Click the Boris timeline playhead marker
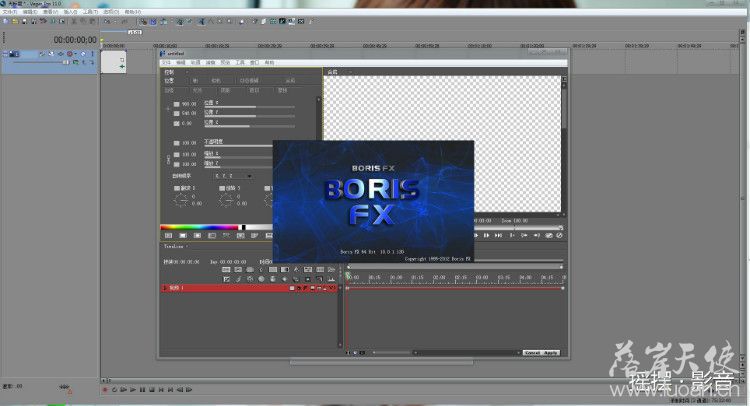Screen dimensions: 750x406 click(348, 275)
